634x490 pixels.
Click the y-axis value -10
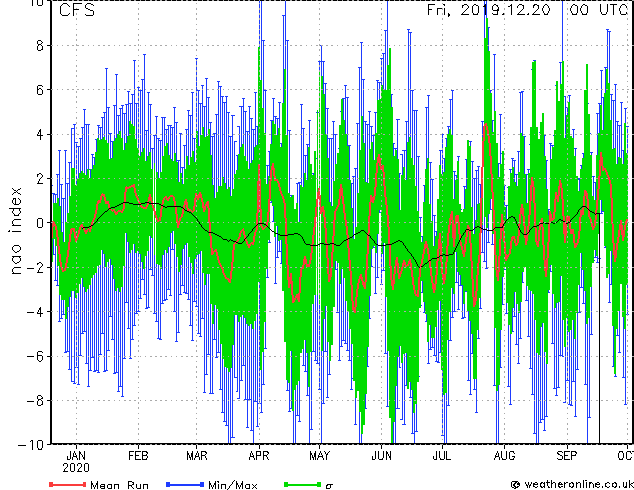[31, 445]
